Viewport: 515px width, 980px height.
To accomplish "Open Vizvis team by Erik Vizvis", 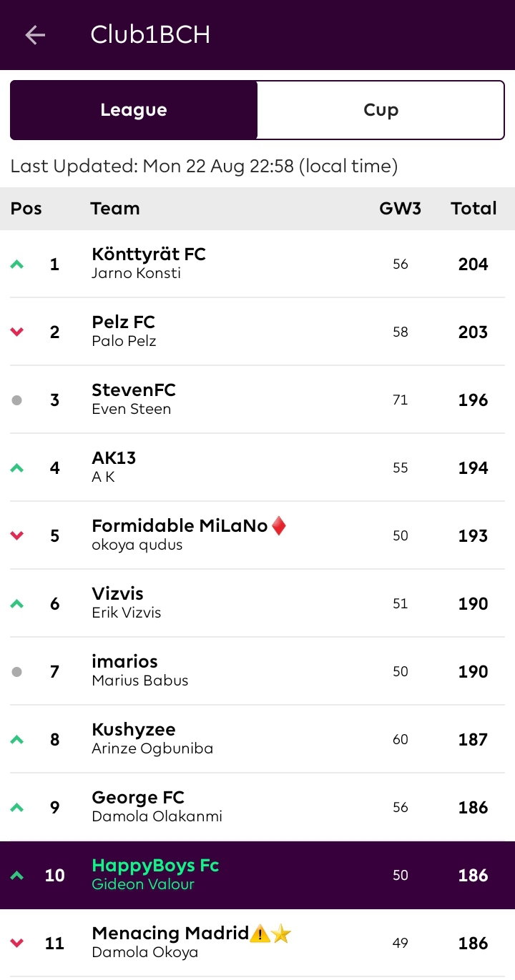I will tap(257, 603).
